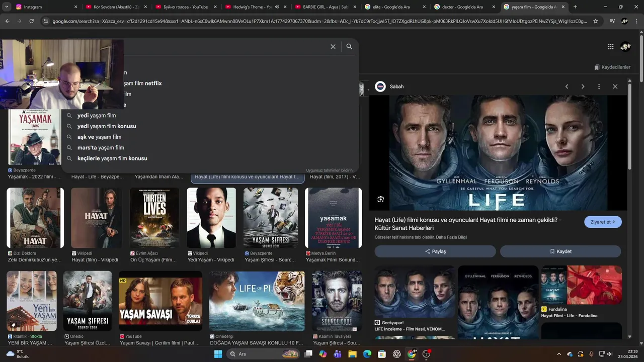Show hidden system tray icons
The image size is (644, 362).
pyautogui.click(x=558, y=354)
